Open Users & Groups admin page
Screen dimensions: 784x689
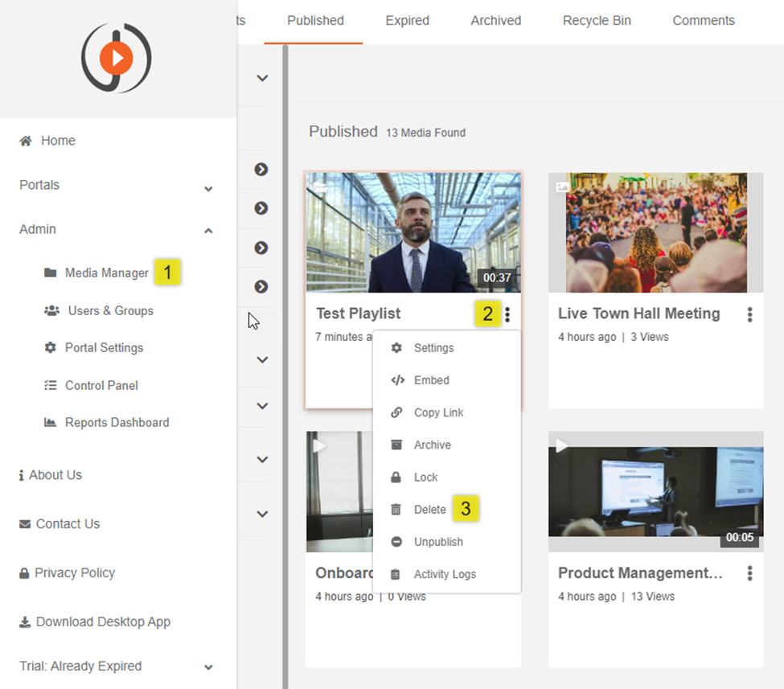pyautogui.click(x=110, y=310)
